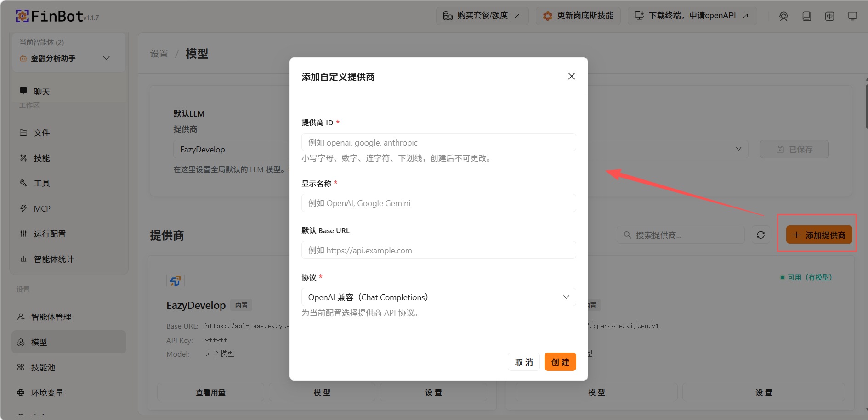This screenshot has width=868, height=420.
Task: Open the documentation book icon in header
Action: click(x=806, y=16)
